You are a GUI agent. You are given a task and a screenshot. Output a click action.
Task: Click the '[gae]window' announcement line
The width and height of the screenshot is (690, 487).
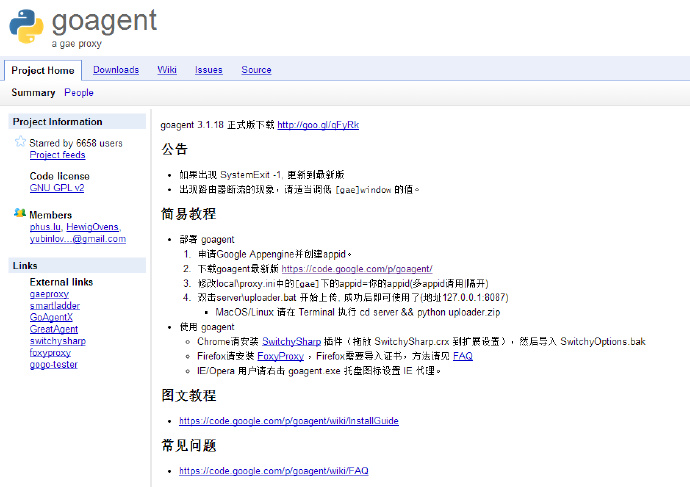[299, 190]
